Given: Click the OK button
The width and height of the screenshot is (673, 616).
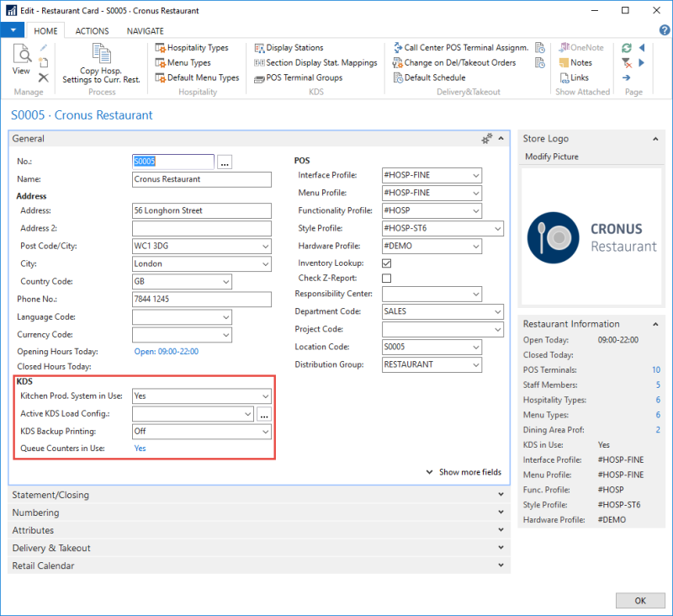Looking at the screenshot, I should pos(640,600).
